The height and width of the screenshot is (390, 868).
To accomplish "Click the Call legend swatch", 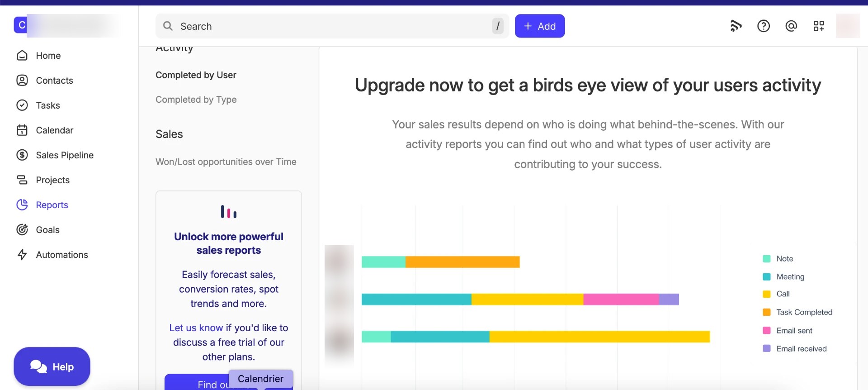I will click(767, 294).
